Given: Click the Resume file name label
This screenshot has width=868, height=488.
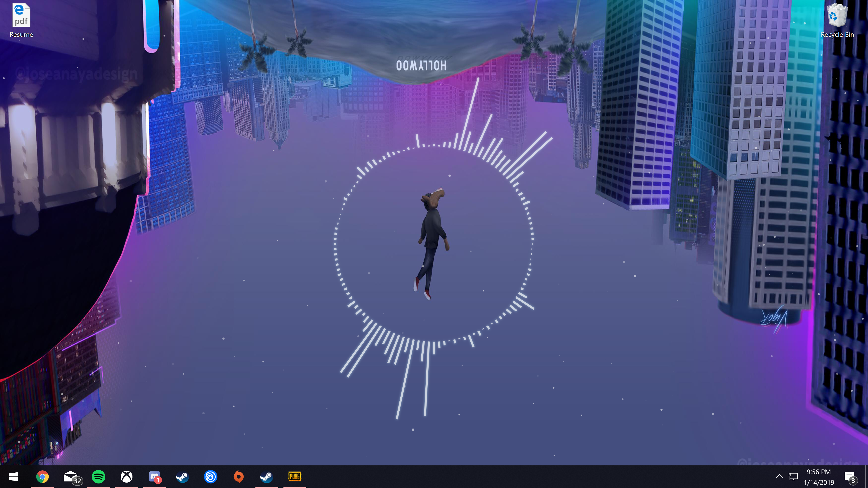Looking at the screenshot, I should (21, 35).
